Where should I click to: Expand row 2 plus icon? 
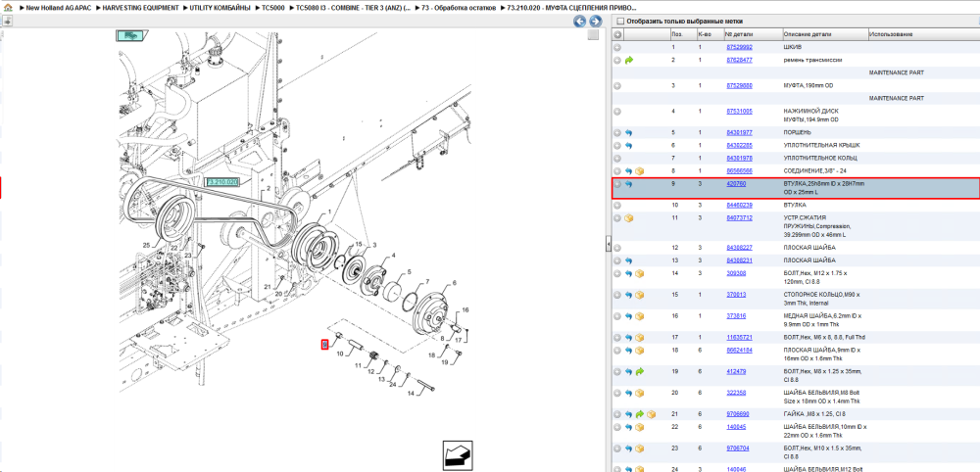click(617, 60)
